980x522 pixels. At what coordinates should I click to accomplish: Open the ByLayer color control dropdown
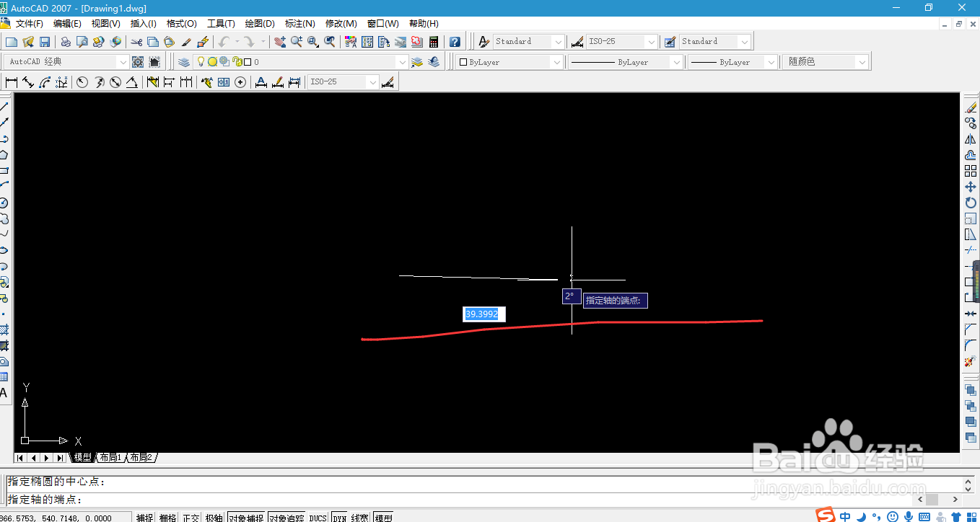point(556,62)
